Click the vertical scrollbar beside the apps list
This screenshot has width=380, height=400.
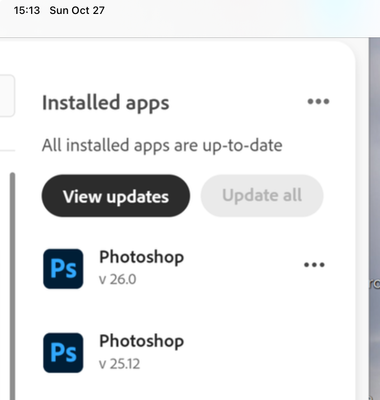click(x=12, y=286)
